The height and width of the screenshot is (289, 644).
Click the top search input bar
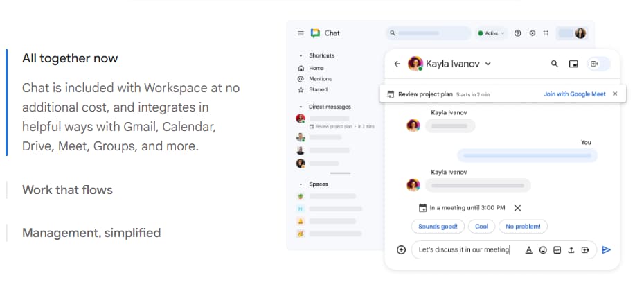coord(429,33)
